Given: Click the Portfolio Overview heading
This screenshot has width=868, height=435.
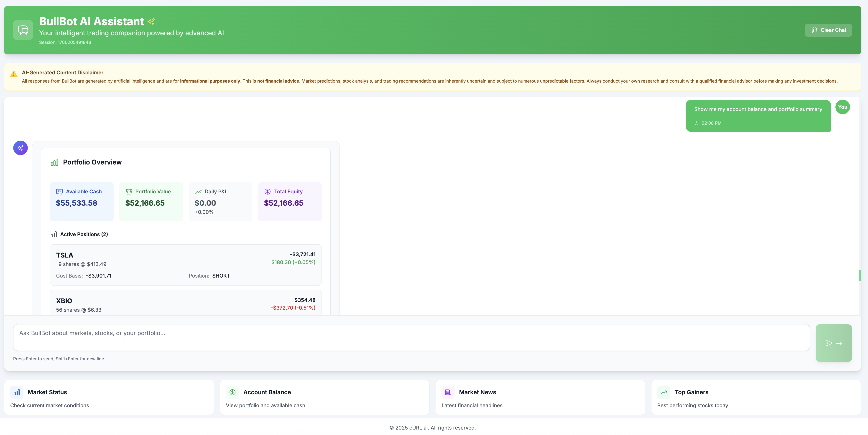Looking at the screenshot, I should point(92,162).
